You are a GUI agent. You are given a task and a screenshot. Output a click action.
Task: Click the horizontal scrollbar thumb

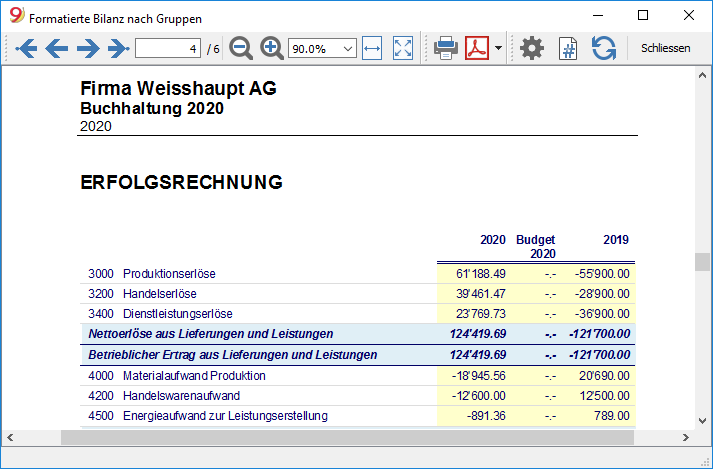coord(347,438)
